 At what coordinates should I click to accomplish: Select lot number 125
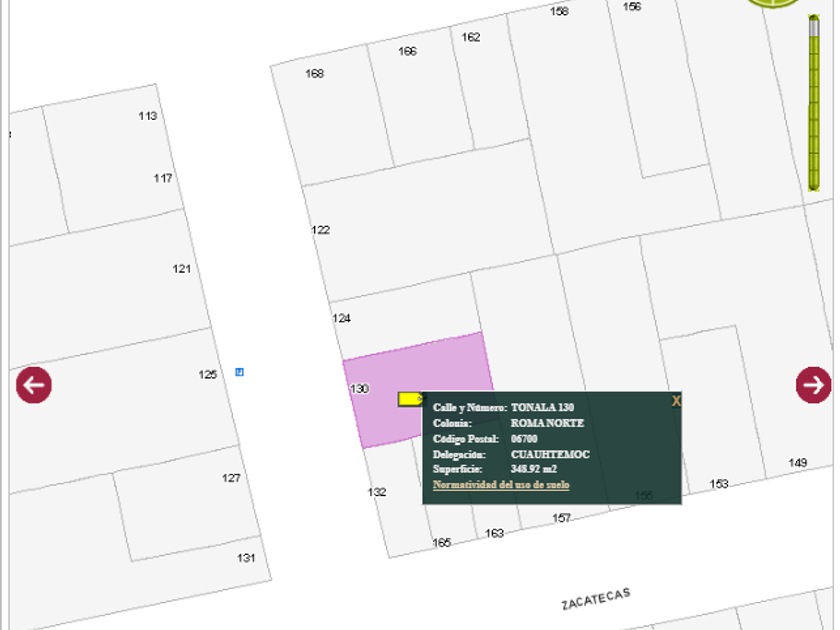[207, 374]
